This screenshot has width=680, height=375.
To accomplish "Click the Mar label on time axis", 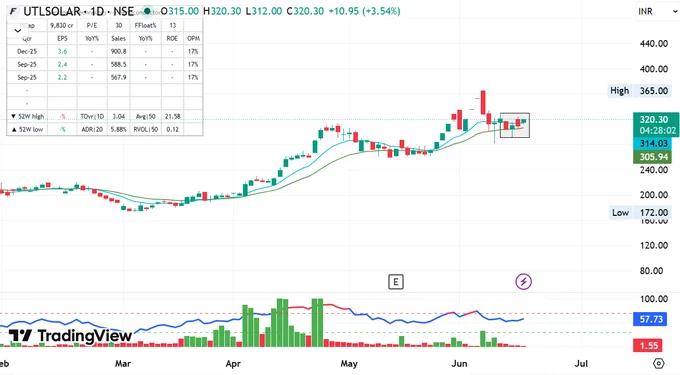I will click(123, 363).
